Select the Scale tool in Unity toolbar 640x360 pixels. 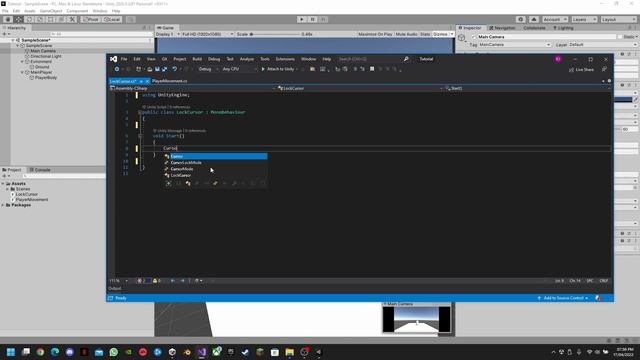[x=40, y=19]
